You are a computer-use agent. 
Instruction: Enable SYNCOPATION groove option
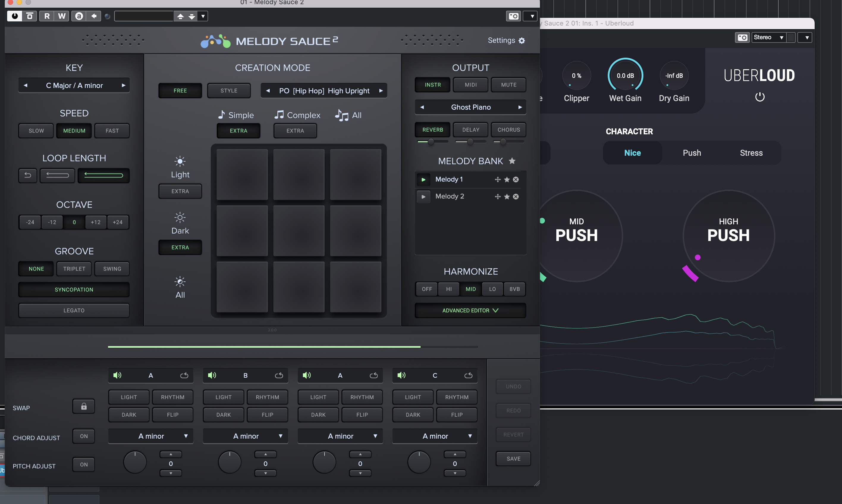(74, 289)
